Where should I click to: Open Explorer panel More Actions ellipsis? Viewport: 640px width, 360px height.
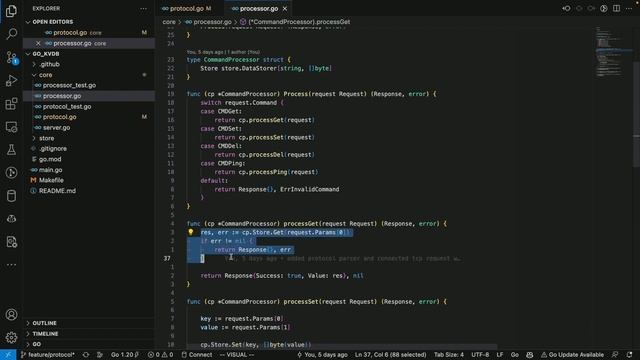(143, 9)
